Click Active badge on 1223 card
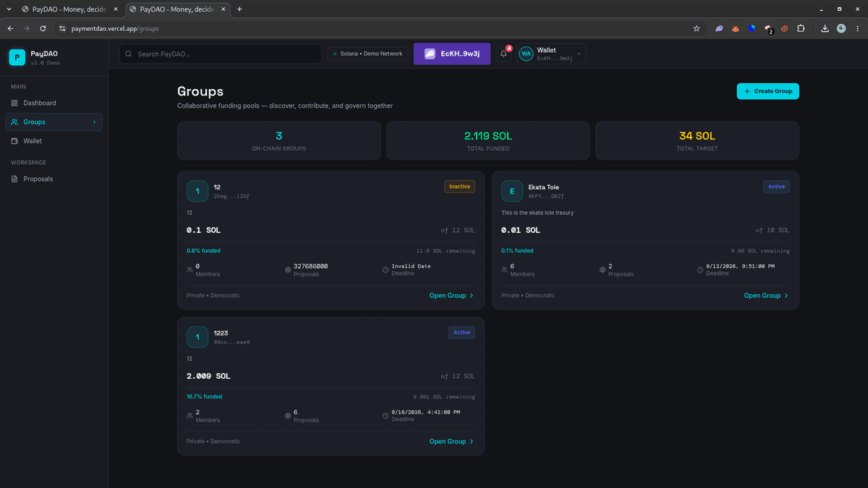Viewport: 868px width, 488px height. pyautogui.click(x=461, y=333)
